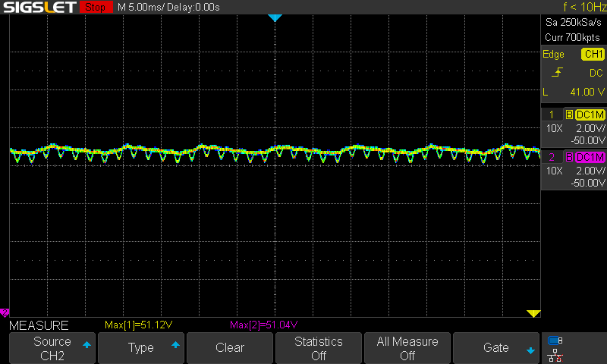
Task: Click the Sa 250kSa/s sample rate text
Action: pyautogui.click(x=574, y=23)
